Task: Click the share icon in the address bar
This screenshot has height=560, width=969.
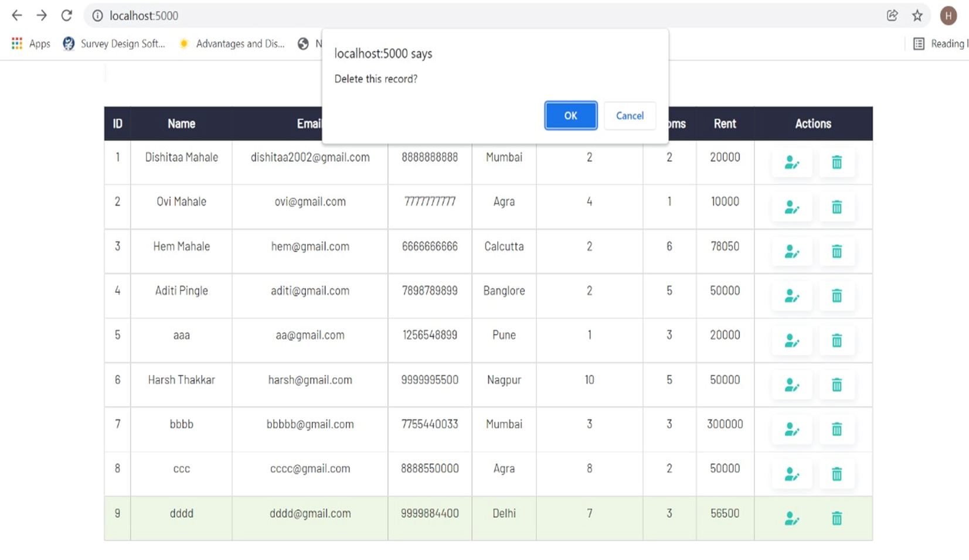Action: point(892,16)
